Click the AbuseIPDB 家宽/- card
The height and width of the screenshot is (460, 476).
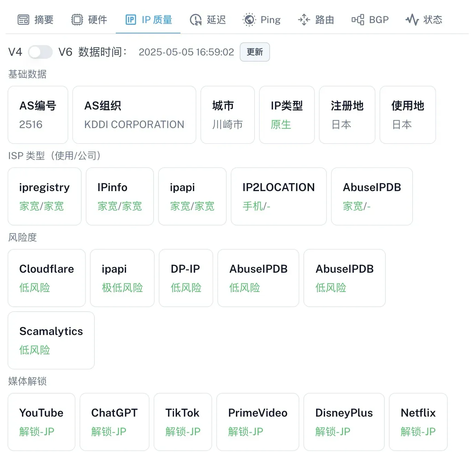point(372,196)
